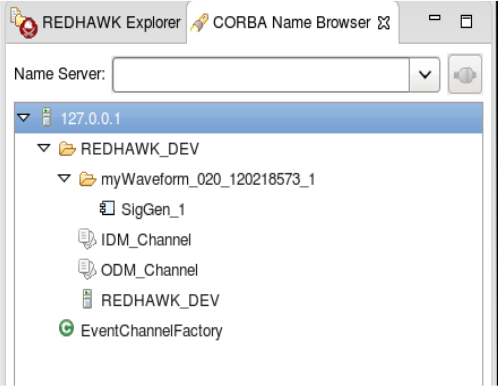This screenshot has width=498, height=386.
Task: Click the REDHAWK_DEV folder icon
Action: point(67,149)
